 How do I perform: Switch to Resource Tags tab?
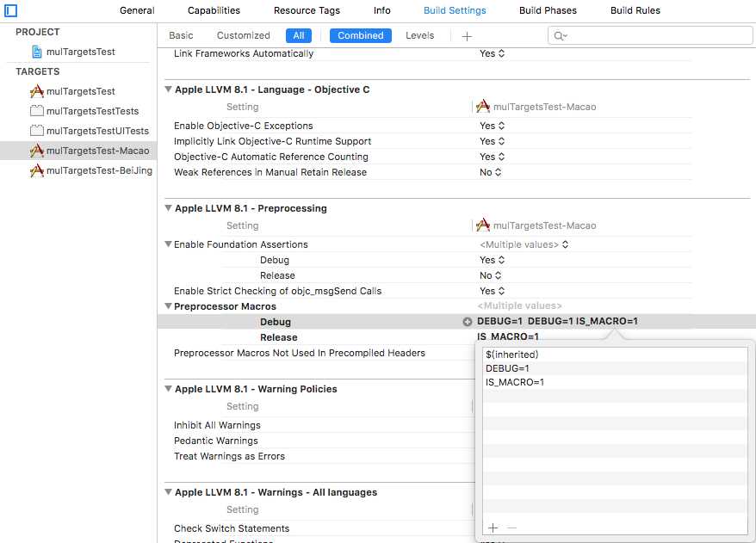pos(307,10)
